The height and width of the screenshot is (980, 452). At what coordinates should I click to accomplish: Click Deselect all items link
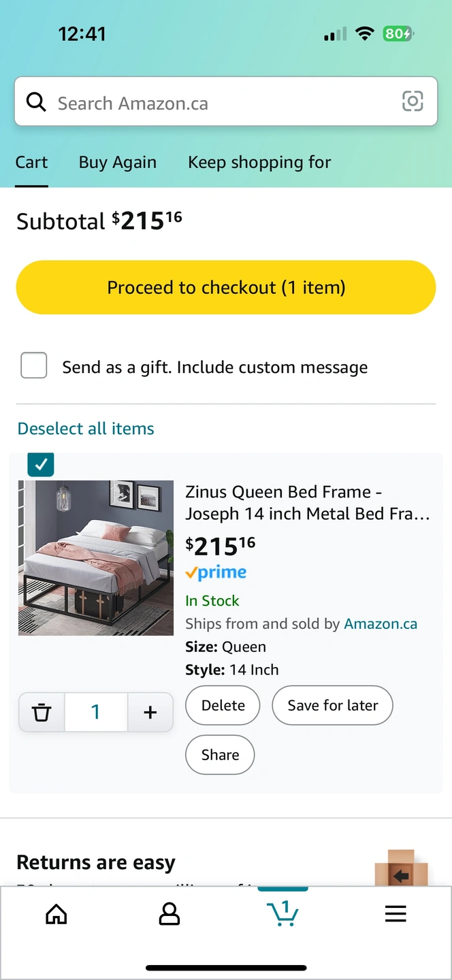pos(86,429)
